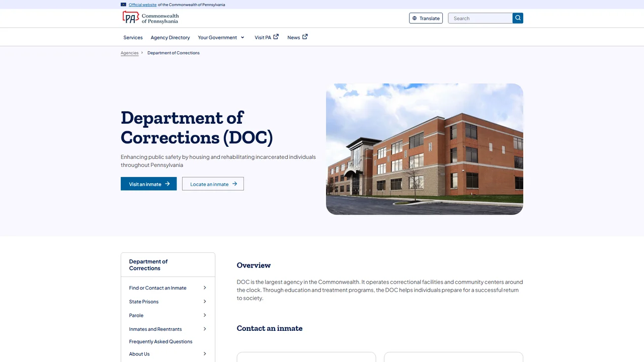The height and width of the screenshot is (362, 644).
Task: Click the magnifying glass search button
Action: [x=518, y=18]
